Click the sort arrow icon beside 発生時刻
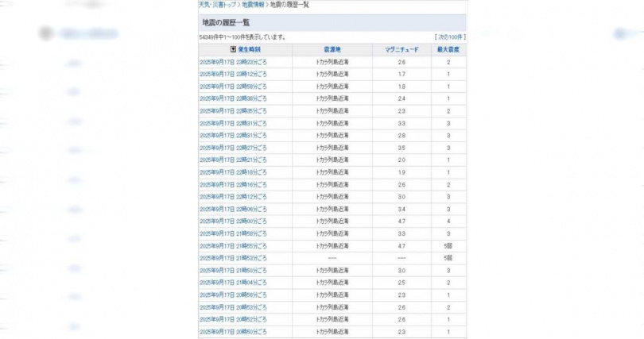 click(x=233, y=49)
